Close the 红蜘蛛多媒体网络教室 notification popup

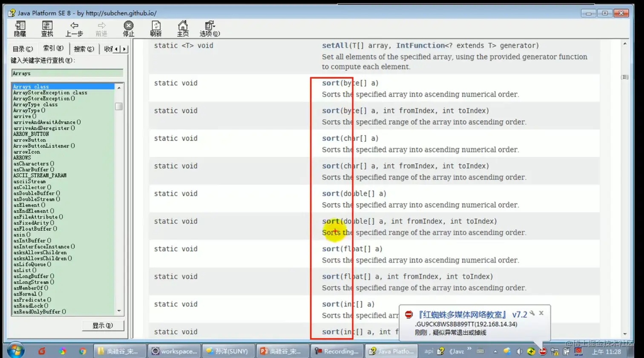(x=541, y=313)
